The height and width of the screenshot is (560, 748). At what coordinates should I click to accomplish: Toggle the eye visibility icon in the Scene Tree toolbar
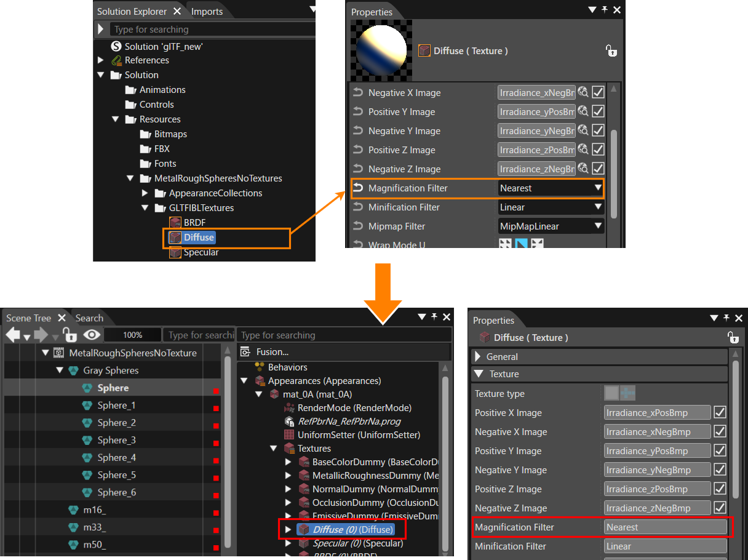(92, 335)
